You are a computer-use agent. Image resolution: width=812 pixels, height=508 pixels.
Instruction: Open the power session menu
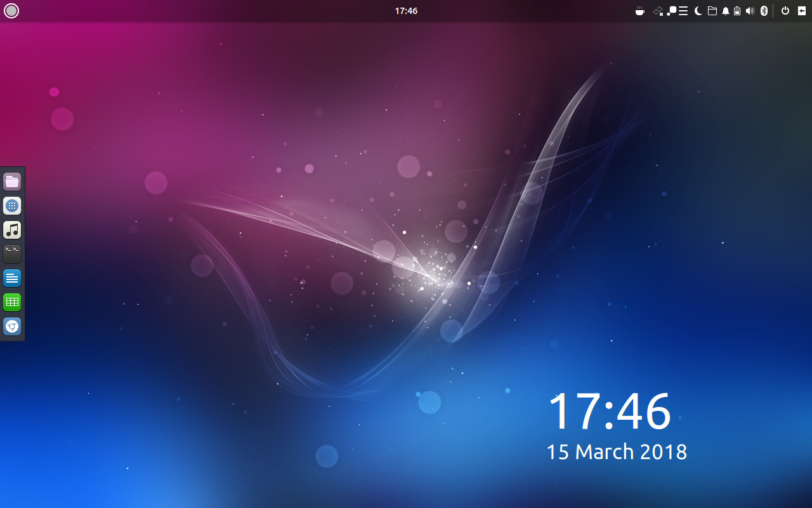785,11
